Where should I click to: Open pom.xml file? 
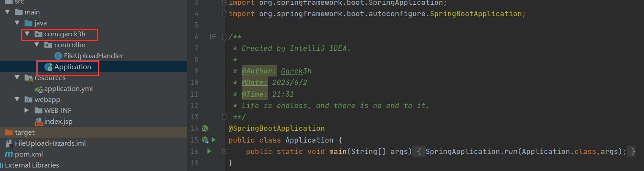tap(29, 154)
